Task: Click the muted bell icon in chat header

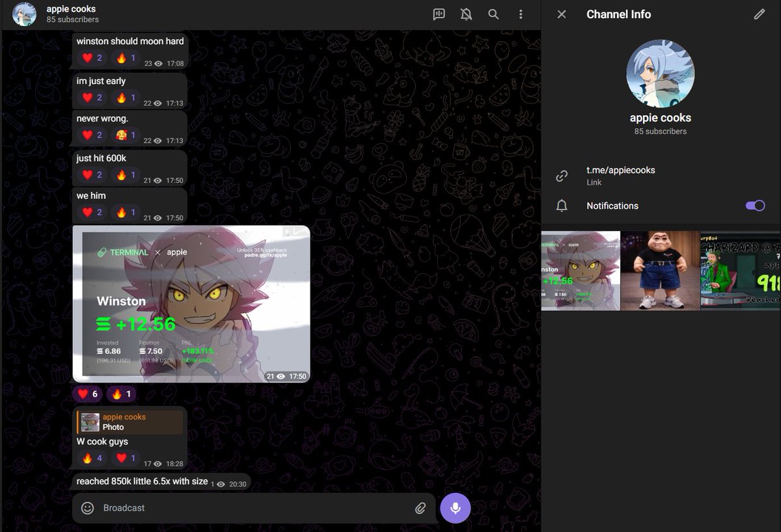Action: pyautogui.click(x=466, y=14)
